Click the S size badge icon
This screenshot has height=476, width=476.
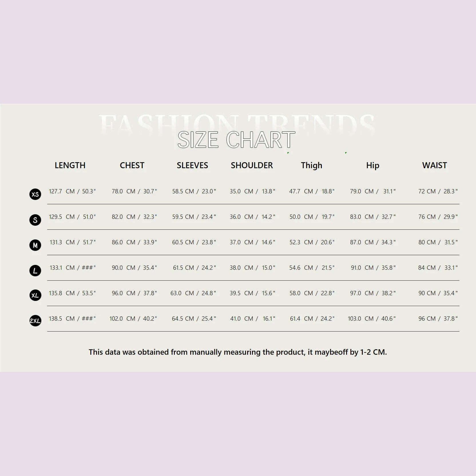coord(35,220)
